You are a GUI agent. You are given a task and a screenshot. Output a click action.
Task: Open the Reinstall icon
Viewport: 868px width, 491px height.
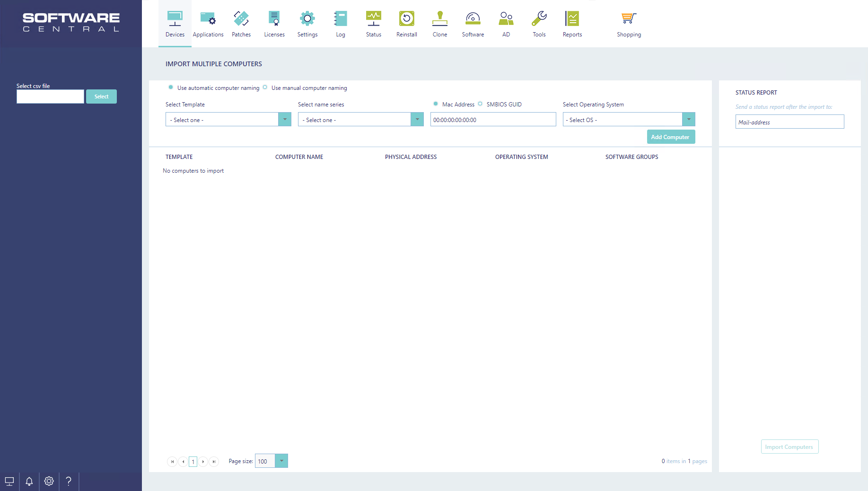407,19
